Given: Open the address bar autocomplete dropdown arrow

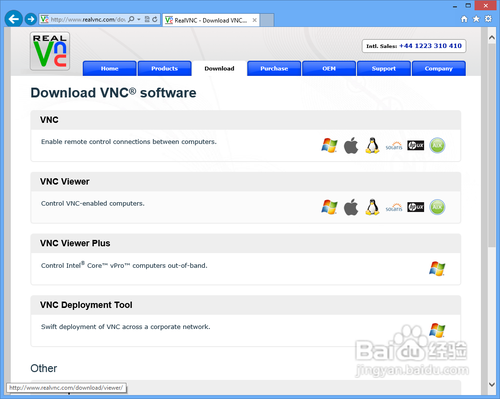Looking at the screenshot, I should [139, 19].
